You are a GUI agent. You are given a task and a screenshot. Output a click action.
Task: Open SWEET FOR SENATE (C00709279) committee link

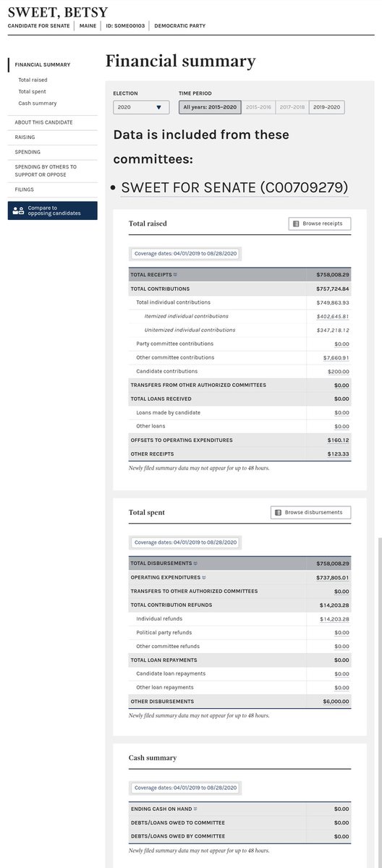pyautogui.click(x=234, y=188)
